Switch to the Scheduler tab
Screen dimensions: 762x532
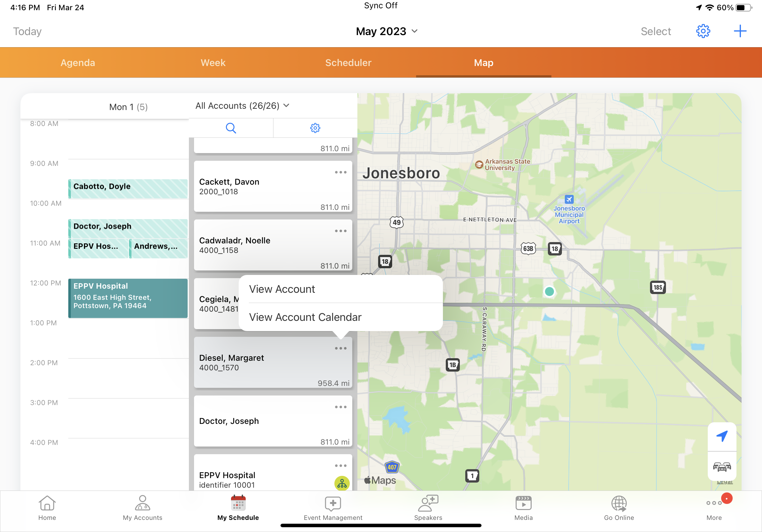[x=348, y=63]
